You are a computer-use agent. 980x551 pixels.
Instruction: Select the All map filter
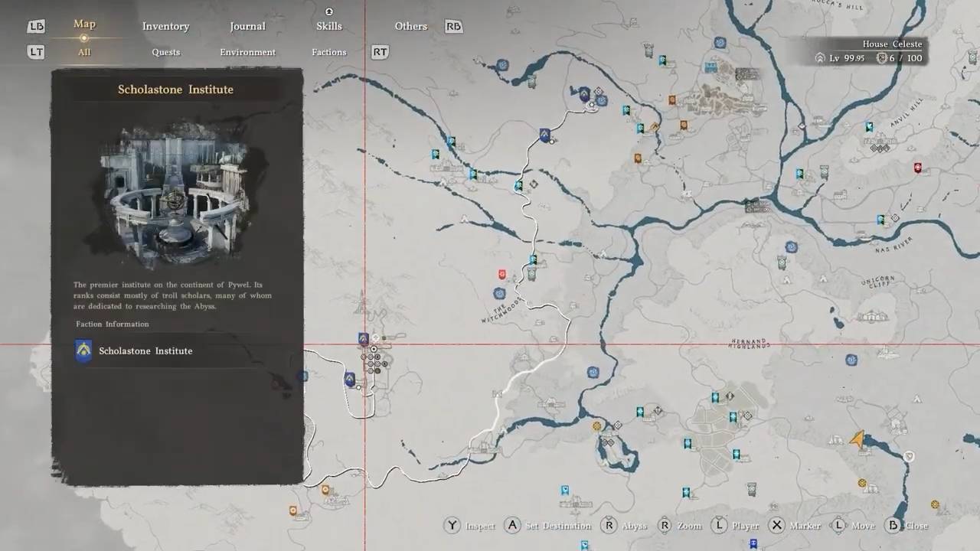tap(84, 52)
